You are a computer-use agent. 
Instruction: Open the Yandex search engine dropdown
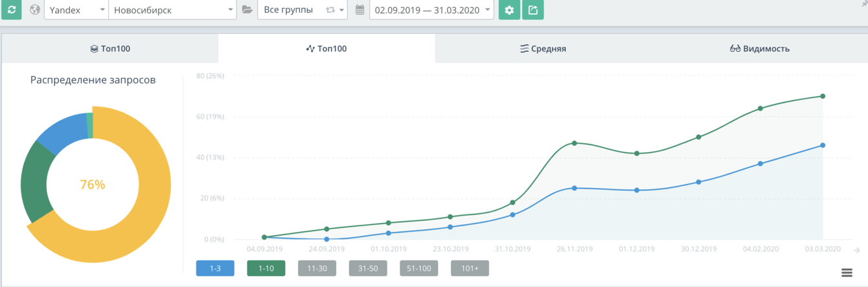tap(76, 10)
